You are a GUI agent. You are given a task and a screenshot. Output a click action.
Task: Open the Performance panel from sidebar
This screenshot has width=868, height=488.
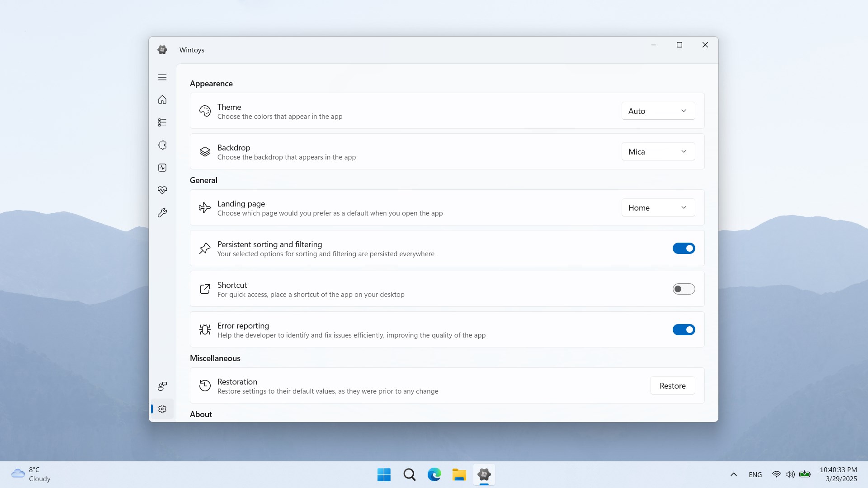[x=162, y=168]
